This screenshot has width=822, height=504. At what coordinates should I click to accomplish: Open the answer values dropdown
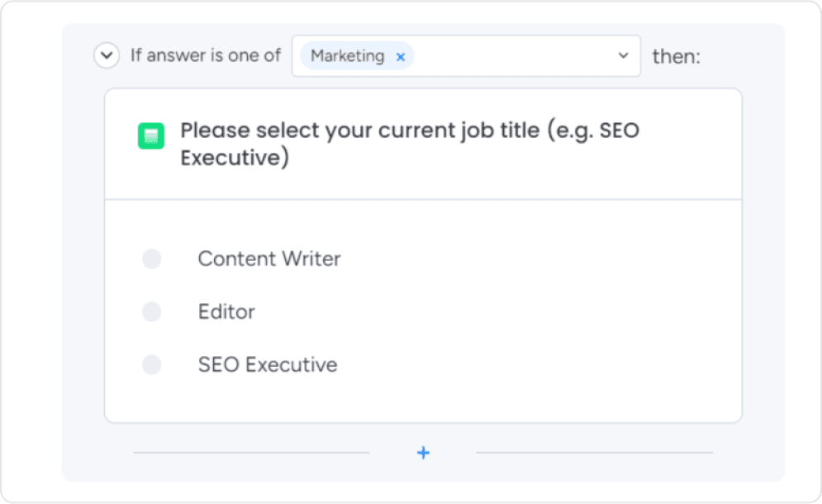(625, 55)
